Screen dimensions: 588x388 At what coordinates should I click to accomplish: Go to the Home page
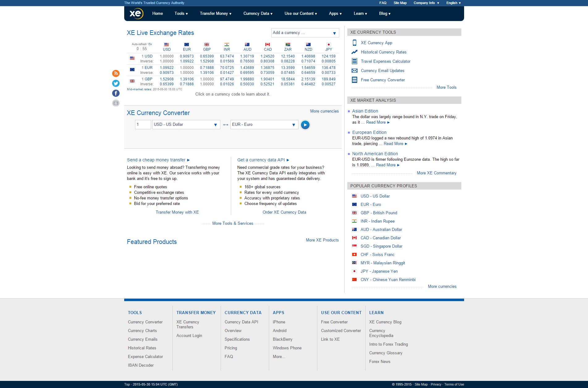(x=158, y=14)
